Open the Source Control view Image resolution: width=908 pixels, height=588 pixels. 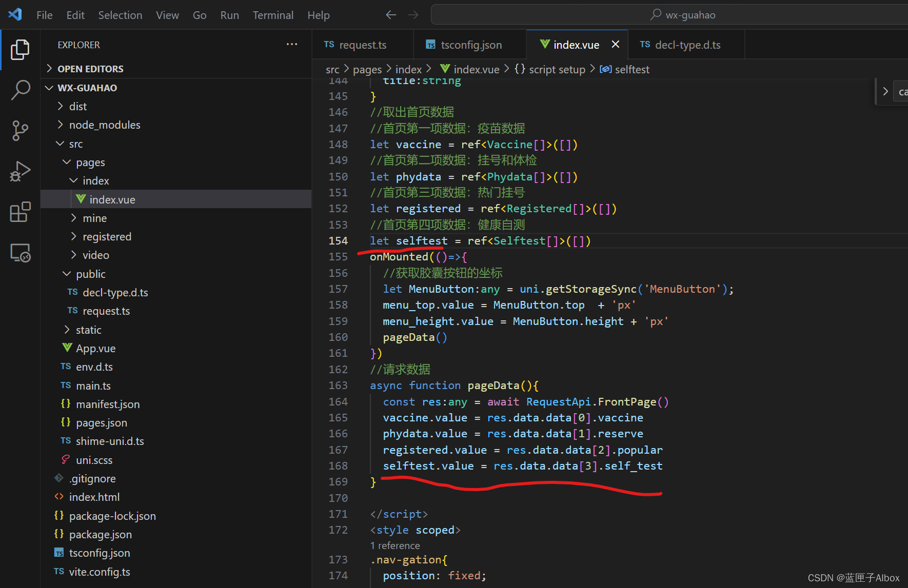coord(20,130)
